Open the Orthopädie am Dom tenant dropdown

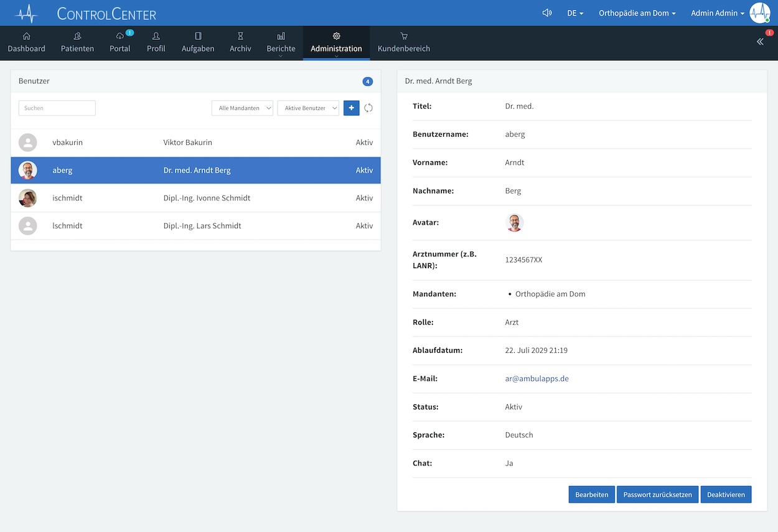click(637, 13)
